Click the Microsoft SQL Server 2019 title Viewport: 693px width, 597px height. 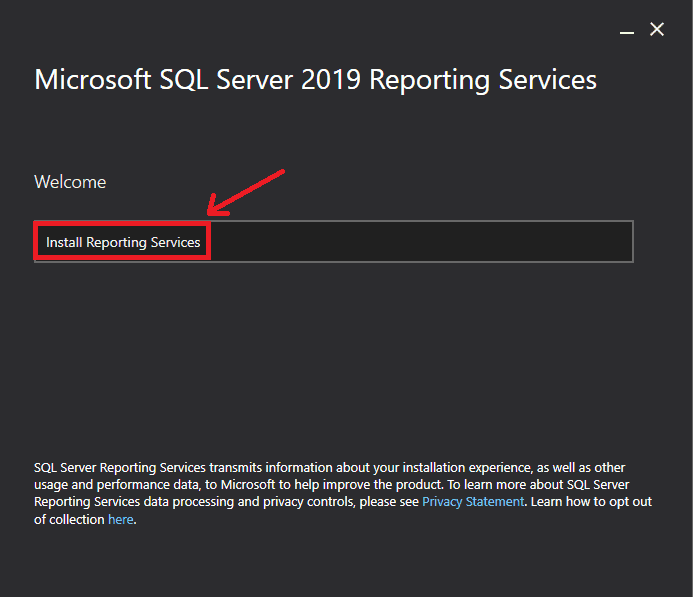coord(200,80)
